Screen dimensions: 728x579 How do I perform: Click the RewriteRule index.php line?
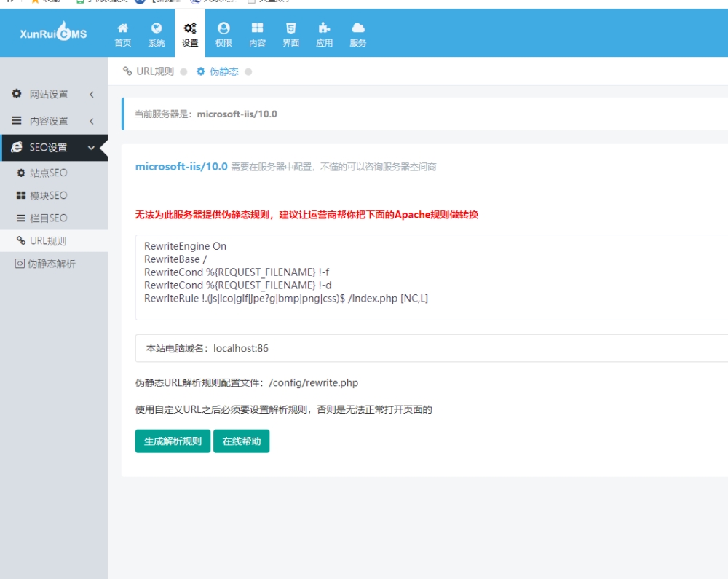pyautogui.click(x=286, y=298)
